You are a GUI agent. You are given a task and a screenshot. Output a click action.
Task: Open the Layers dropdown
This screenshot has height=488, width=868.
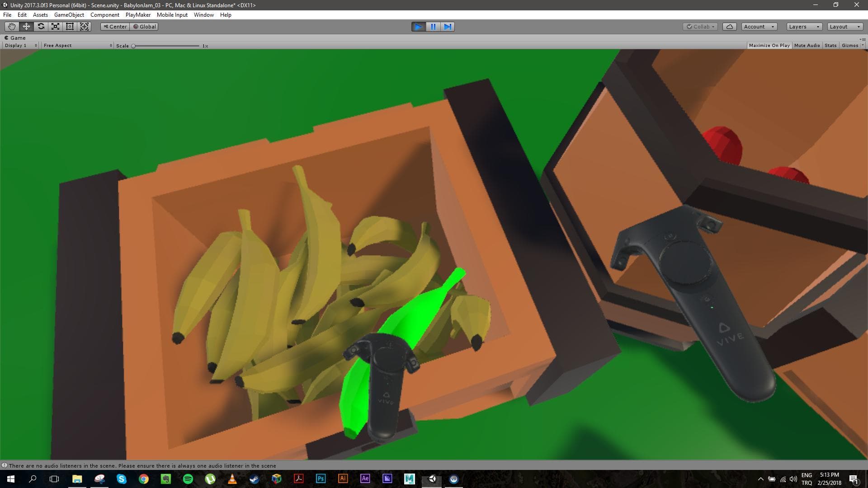[804, 27]
